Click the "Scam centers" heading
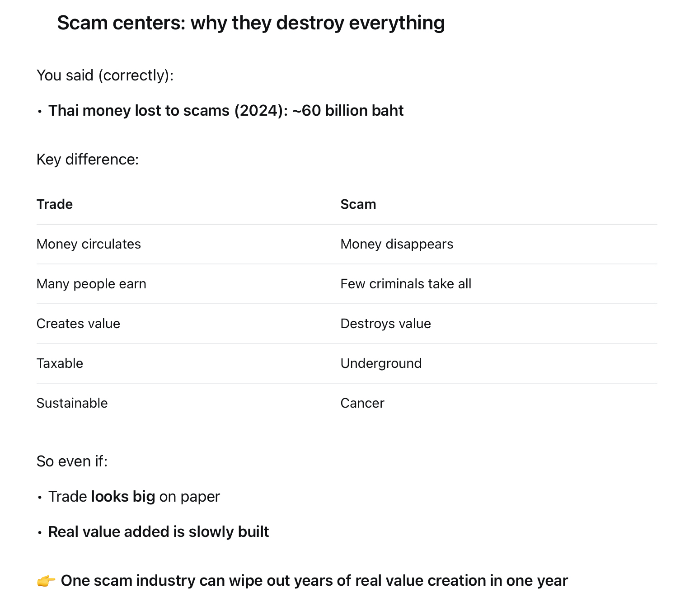Screen dimensions: 694x616 pos(251,23)
